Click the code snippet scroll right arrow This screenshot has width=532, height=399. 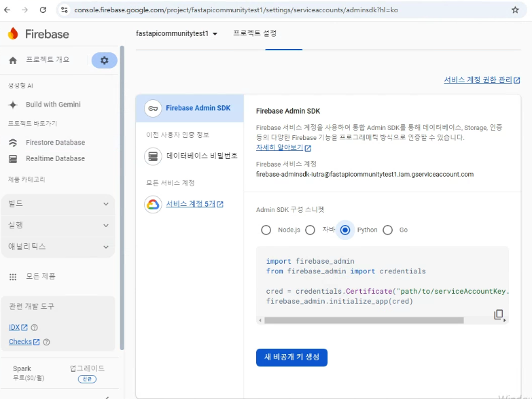[x=505, y=320]
